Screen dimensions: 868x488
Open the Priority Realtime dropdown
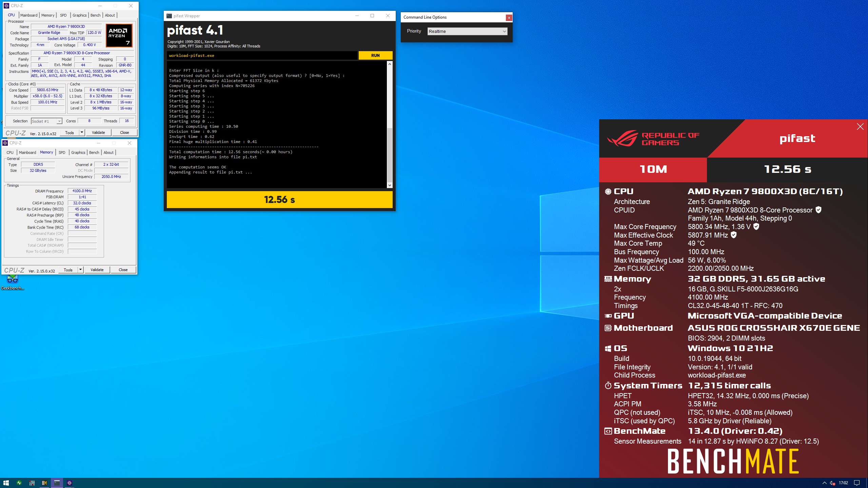[467, 31]
